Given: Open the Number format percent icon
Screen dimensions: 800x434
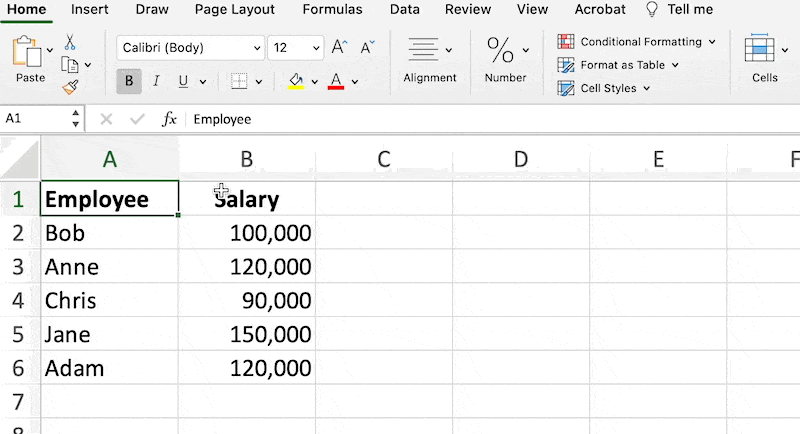Looking at the screenshot, I should 500,49.
